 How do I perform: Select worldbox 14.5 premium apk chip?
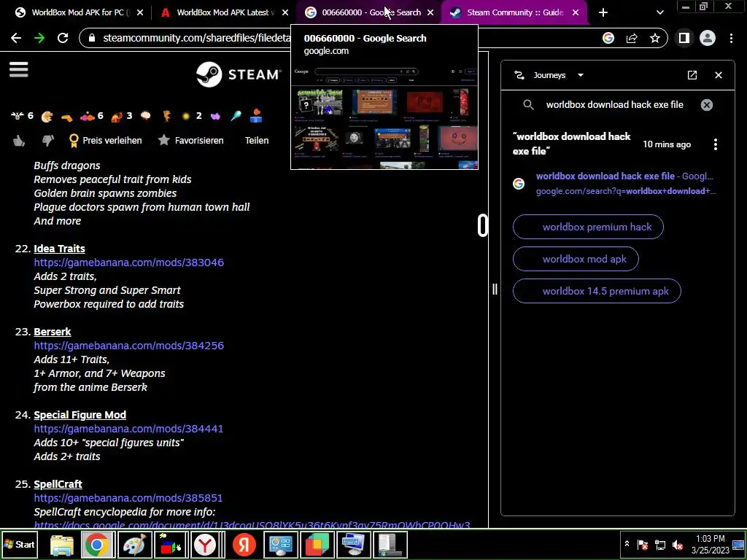pos(597,291)
